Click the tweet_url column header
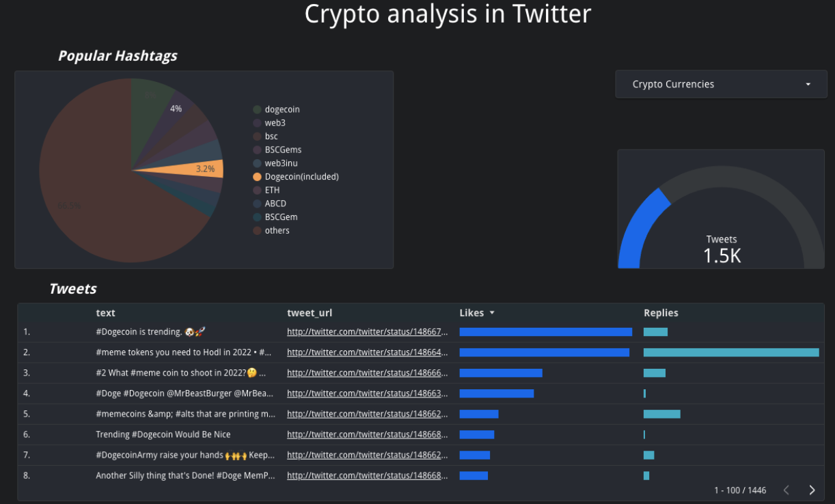This screenshot has height=504, width=835. [310, 313]
